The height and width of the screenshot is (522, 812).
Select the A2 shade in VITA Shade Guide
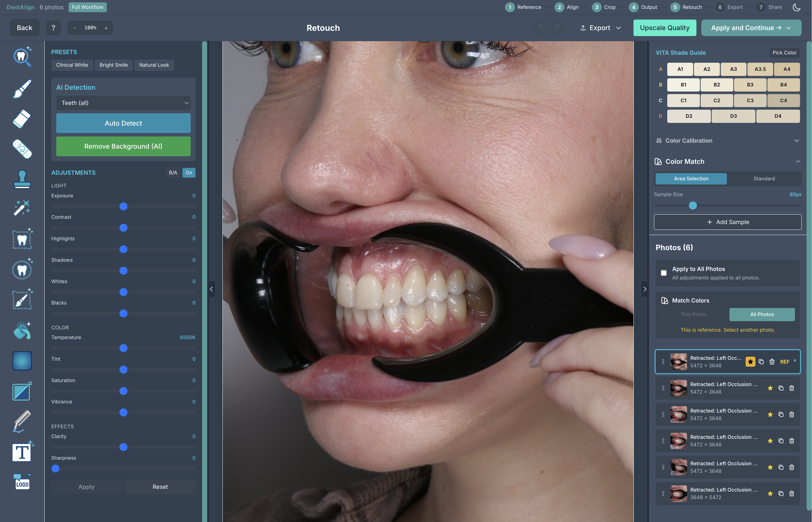click(707, 69)
